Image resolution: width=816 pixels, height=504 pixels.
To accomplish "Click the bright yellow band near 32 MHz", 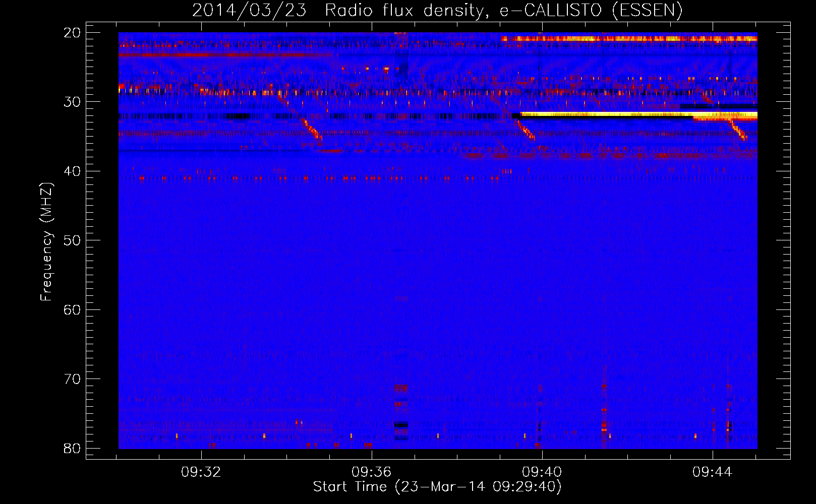I will pyautogui.click(x=638, y=115).
